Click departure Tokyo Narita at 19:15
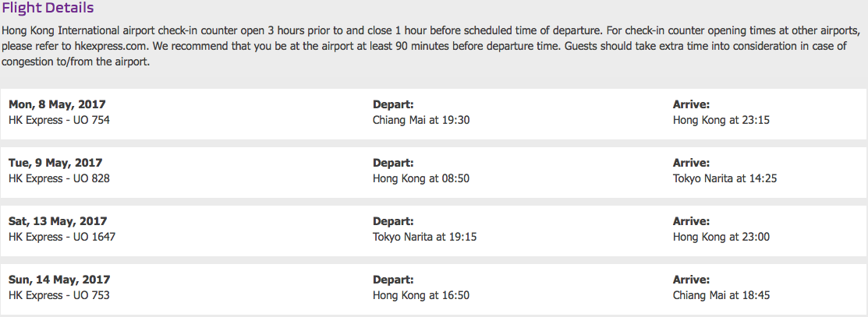Screen dimensions: 868x317 [x=424, y=237]
